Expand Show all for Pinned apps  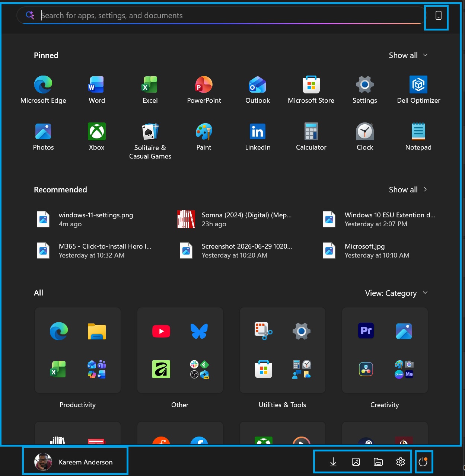point(408,55)
